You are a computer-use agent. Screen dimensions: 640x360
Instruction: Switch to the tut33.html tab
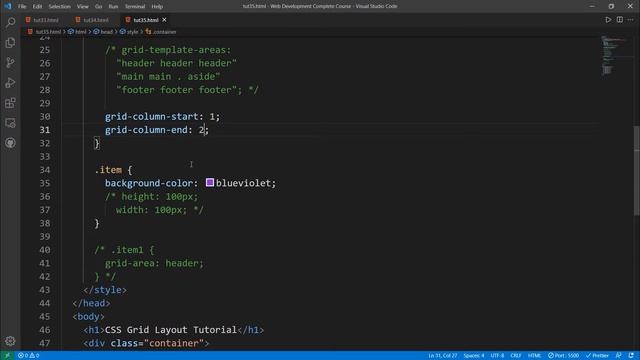coord(46,20)
